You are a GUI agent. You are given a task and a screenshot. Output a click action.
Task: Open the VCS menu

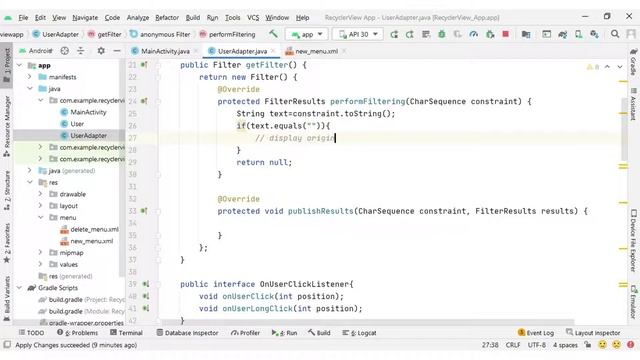tap(253, 18)
